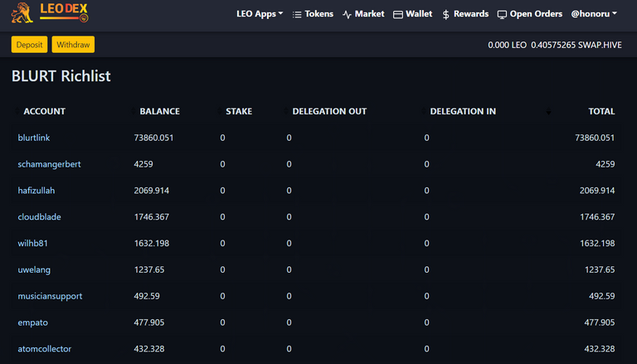637x364 pixels.
Task: Sort by DELEGATION OUT column header
Action: (329, 111)
